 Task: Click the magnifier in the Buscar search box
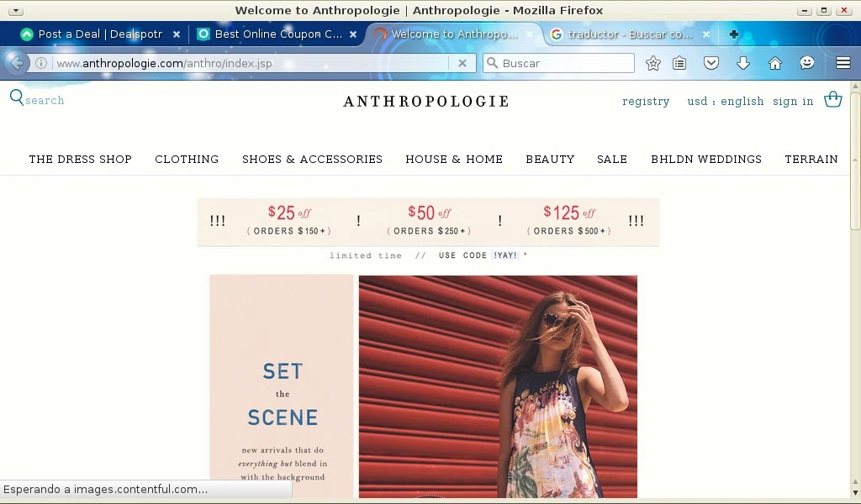point(493,63)
